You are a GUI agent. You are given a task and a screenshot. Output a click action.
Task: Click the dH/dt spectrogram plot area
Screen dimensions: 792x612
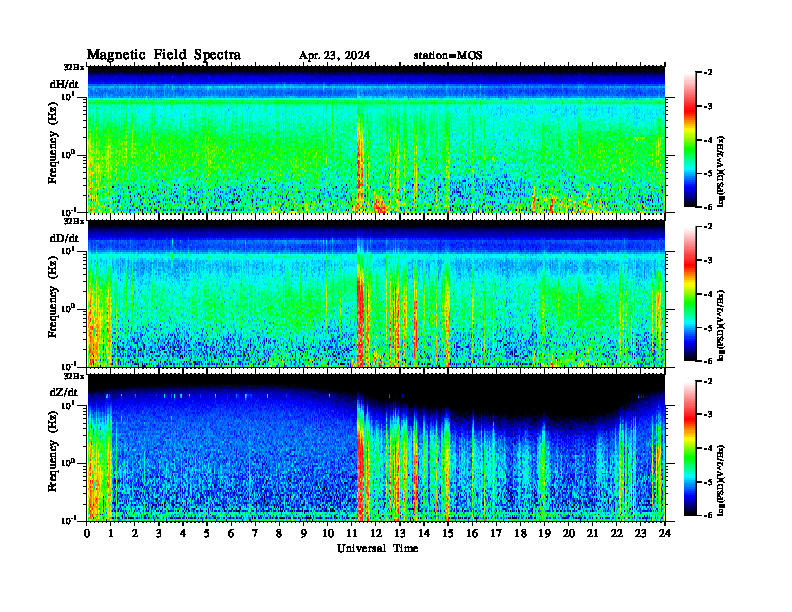coord(376,139)
